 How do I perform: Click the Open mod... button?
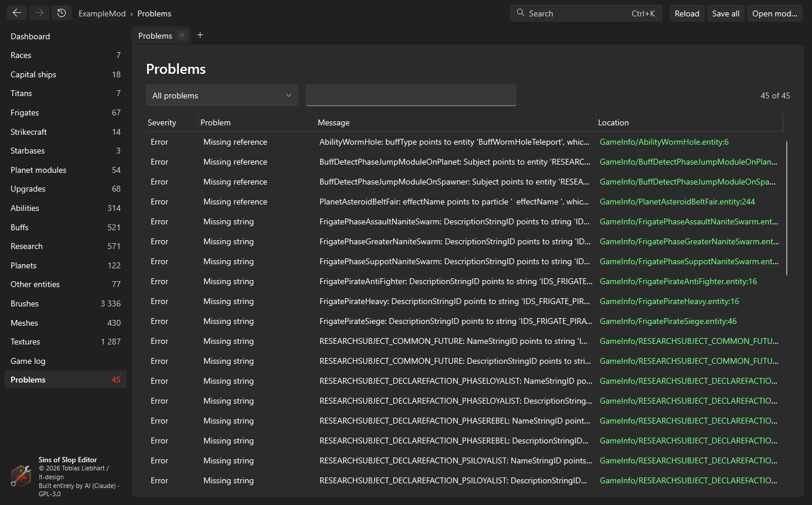pos(774,13)
